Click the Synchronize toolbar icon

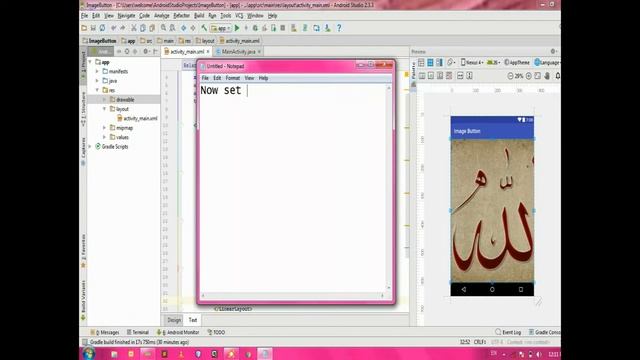[102, 28]
